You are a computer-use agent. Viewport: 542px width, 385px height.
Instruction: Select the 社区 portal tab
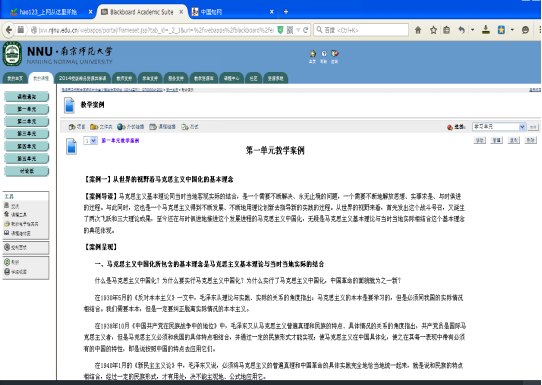click(x=253, y=78)
